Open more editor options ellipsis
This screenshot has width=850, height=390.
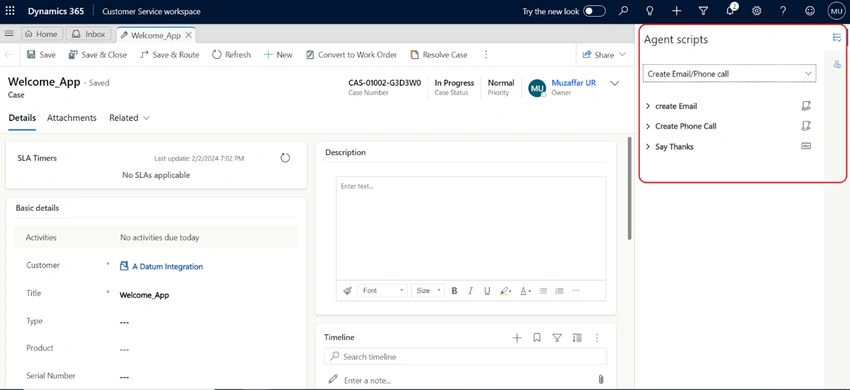pyautogui.click(x=576, y=291)
